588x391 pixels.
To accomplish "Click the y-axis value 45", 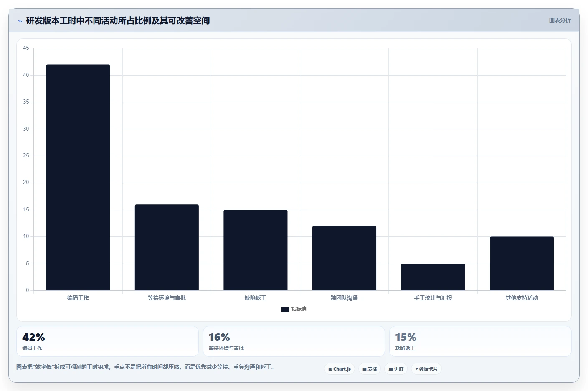I will coord(26,48).
